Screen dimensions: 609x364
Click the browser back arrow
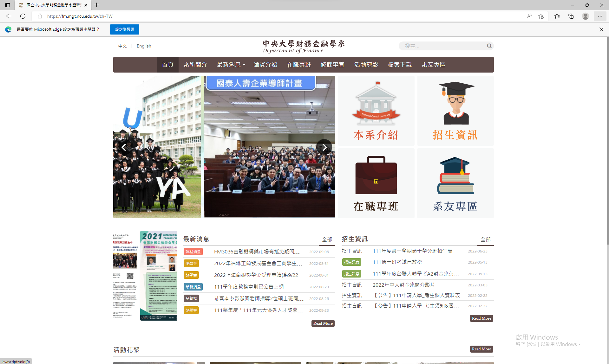(9, 16)
